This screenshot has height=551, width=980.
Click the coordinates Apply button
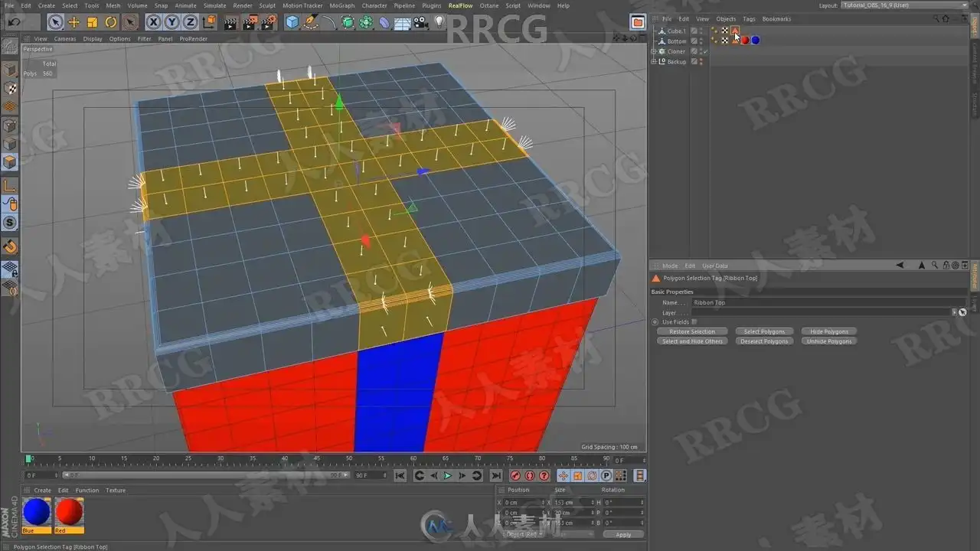point(623,534)
